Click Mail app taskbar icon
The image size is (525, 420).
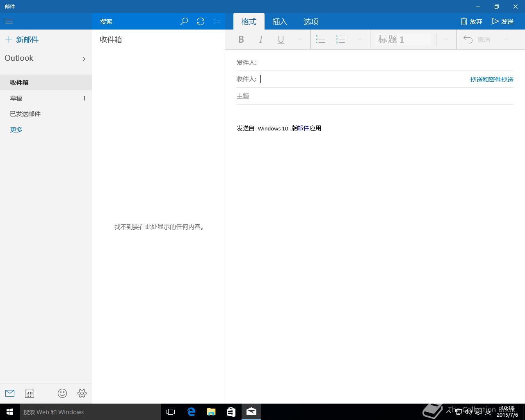pyautogui.click(x=251, y=412)
